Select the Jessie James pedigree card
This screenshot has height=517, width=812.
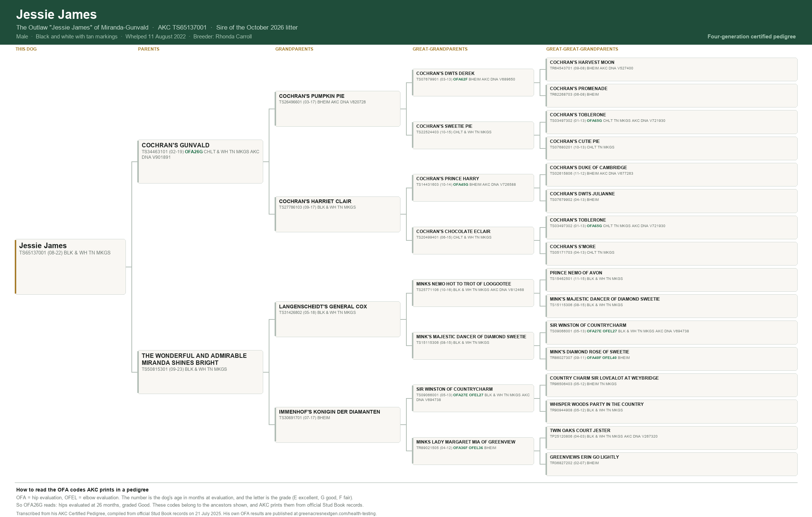[70, 267]
